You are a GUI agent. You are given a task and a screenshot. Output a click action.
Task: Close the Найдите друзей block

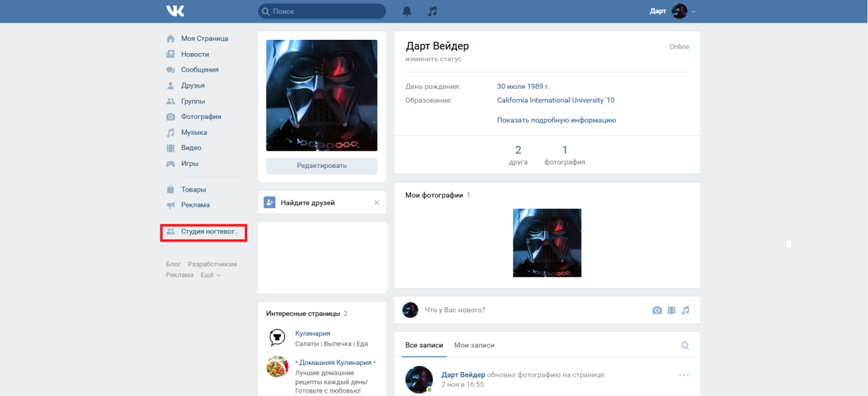click(x=377, y=202)
